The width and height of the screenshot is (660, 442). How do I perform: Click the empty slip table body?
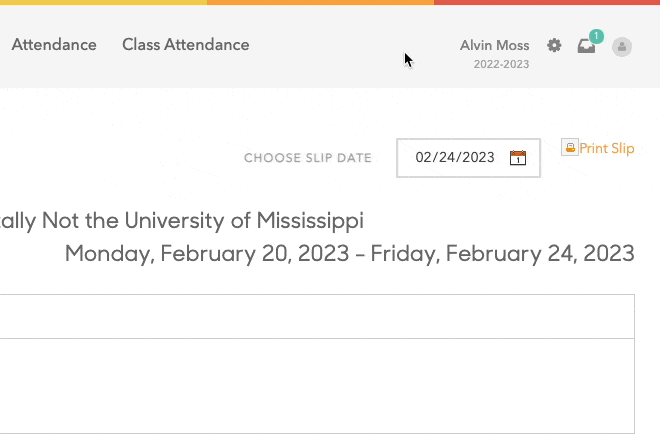[317, 385]
